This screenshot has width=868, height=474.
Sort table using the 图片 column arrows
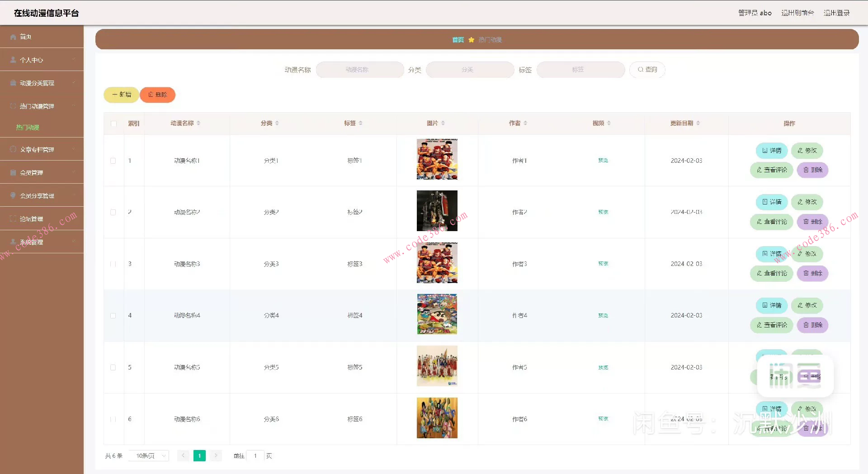443,123
